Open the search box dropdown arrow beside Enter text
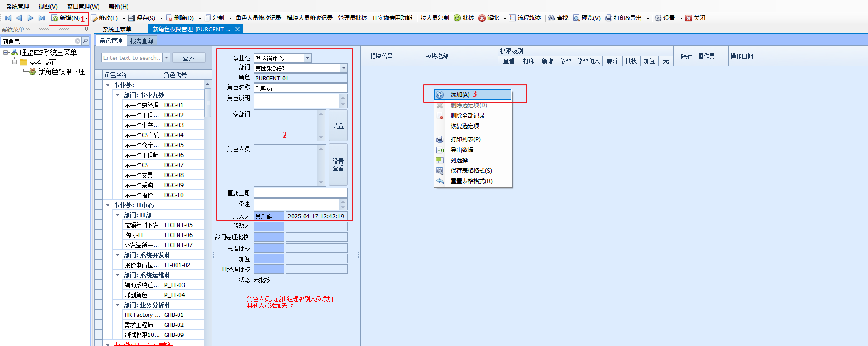868x346 pixels. coord(166,58)
